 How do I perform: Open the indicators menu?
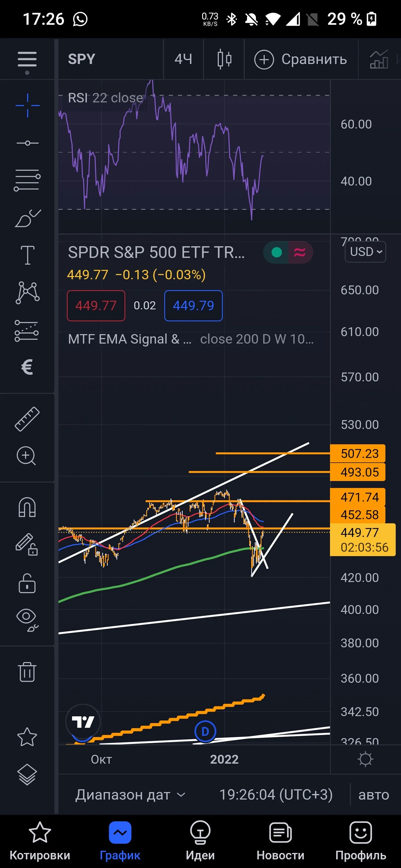click(x=379, y=59)
